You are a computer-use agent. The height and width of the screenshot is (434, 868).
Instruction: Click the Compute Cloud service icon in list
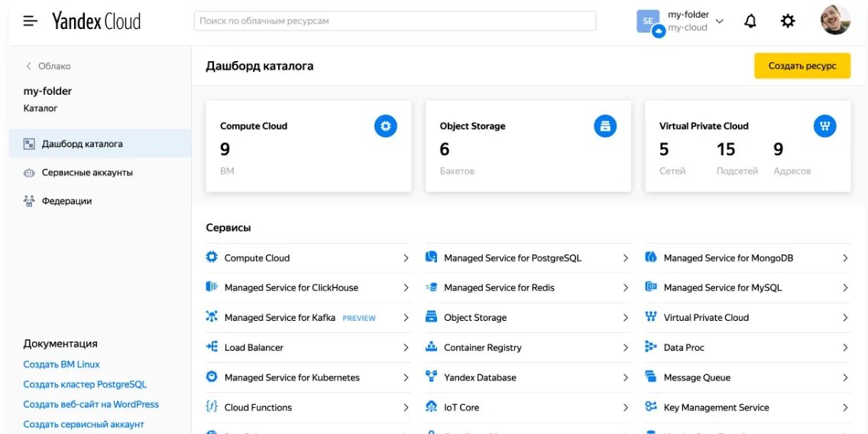[x=212, y=257]
